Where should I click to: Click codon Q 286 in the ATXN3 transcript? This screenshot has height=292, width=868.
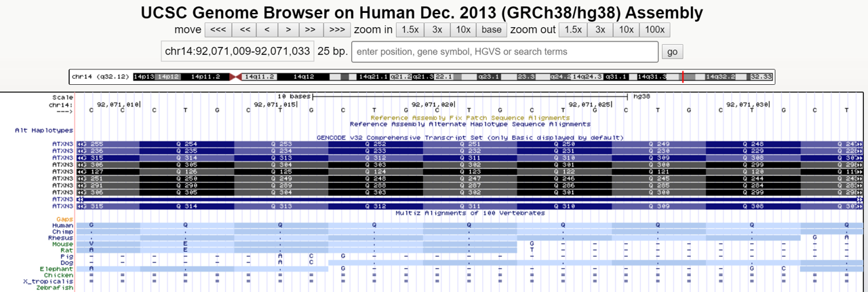point(565,185)
